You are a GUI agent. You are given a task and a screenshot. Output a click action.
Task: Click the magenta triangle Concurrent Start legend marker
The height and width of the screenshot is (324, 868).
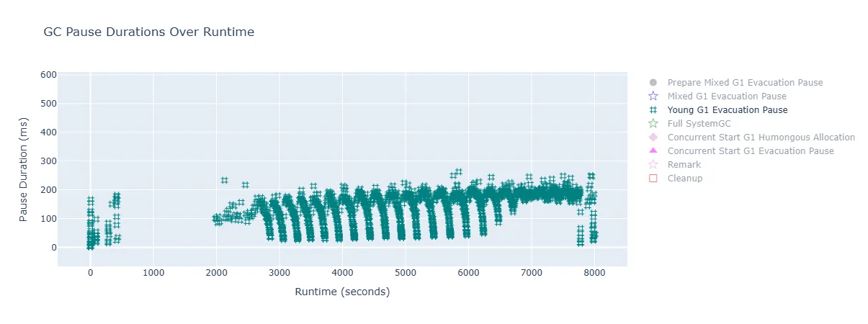pyautogui.click(x=653, y=151)
